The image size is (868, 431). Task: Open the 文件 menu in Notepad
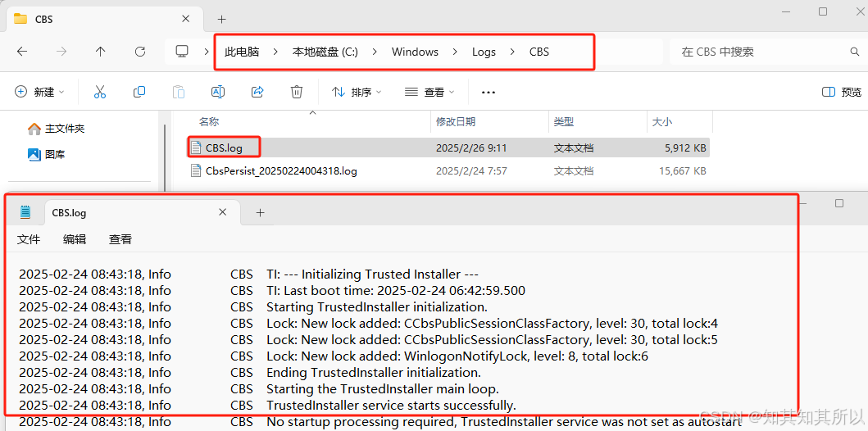tap(29, 239)
